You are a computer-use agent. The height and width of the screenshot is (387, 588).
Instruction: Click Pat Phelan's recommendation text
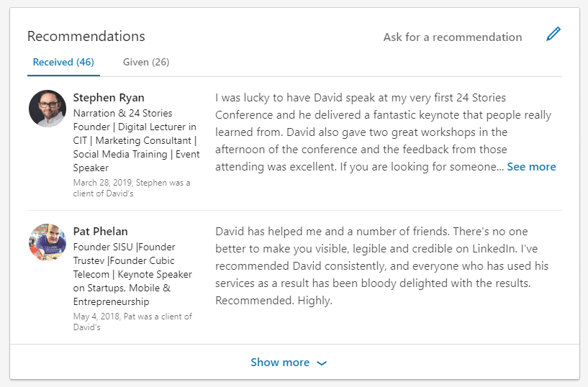coord(381,266)
